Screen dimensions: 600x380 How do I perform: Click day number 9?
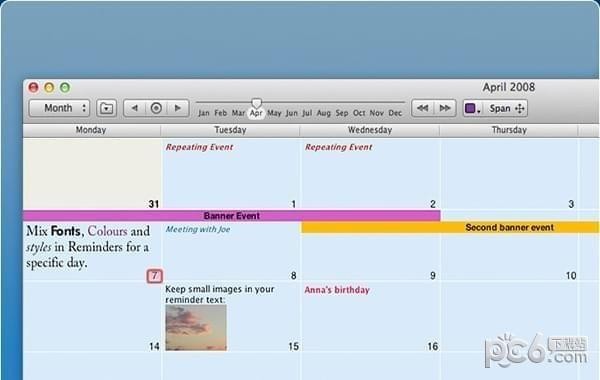(433, 276)
